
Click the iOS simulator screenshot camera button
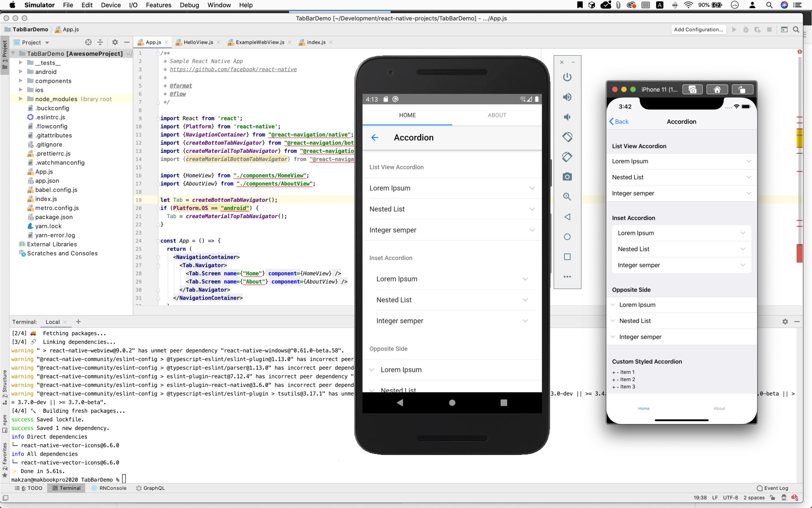pyautogui.click(x=692, y=90)
